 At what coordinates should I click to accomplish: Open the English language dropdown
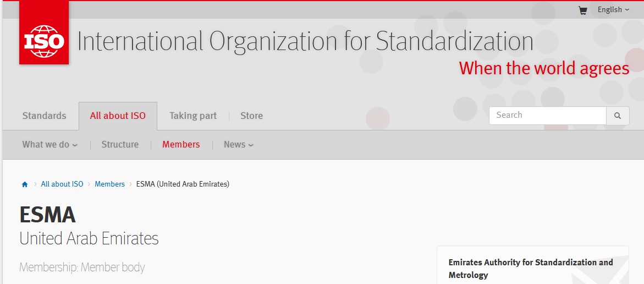(x=613, y=10)
